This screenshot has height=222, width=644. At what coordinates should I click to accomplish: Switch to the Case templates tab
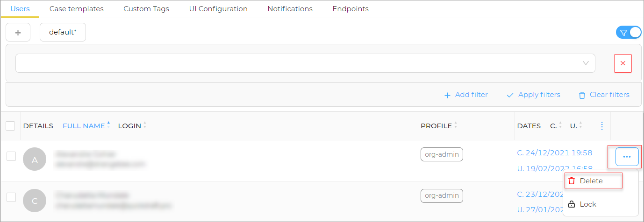77,9
